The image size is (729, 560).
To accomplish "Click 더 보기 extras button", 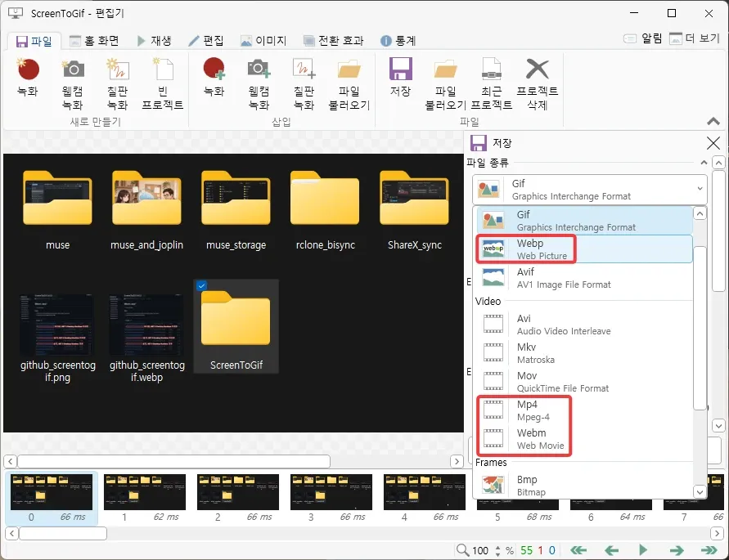I will tap(695, 38).
